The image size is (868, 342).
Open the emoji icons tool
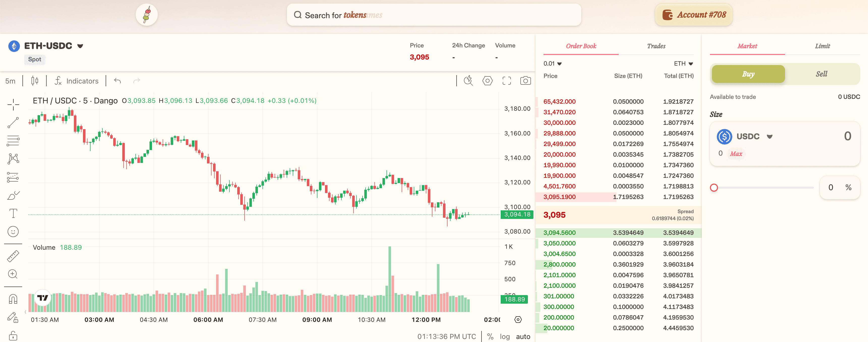[x=13, y=232]
